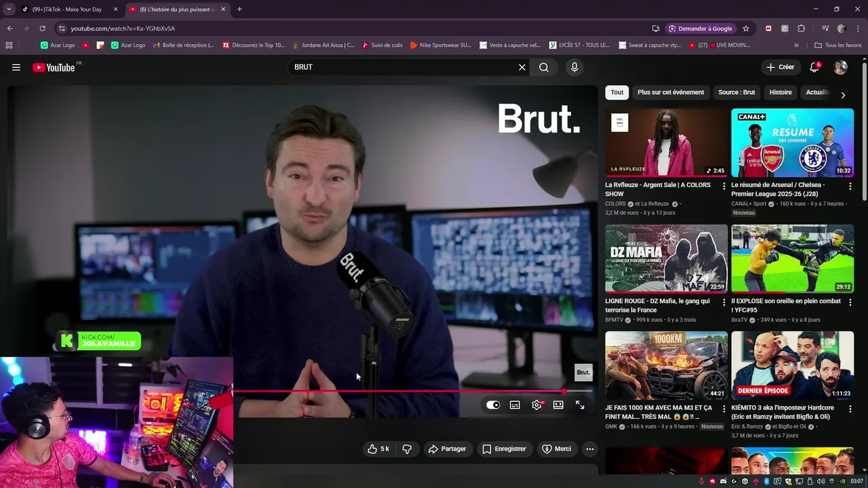
Task: Select the Tout filter chip
Action: (617, 92)
